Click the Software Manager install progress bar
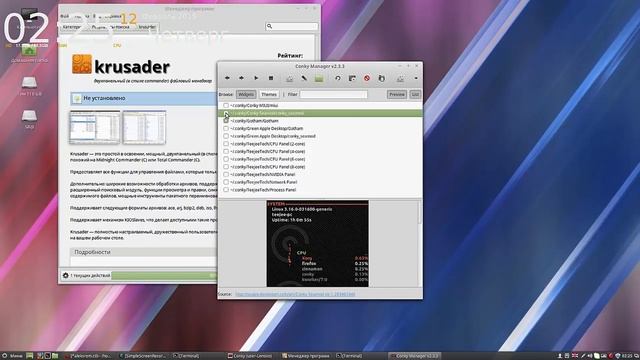Screen dimensions: 640x360 point(164,276)
